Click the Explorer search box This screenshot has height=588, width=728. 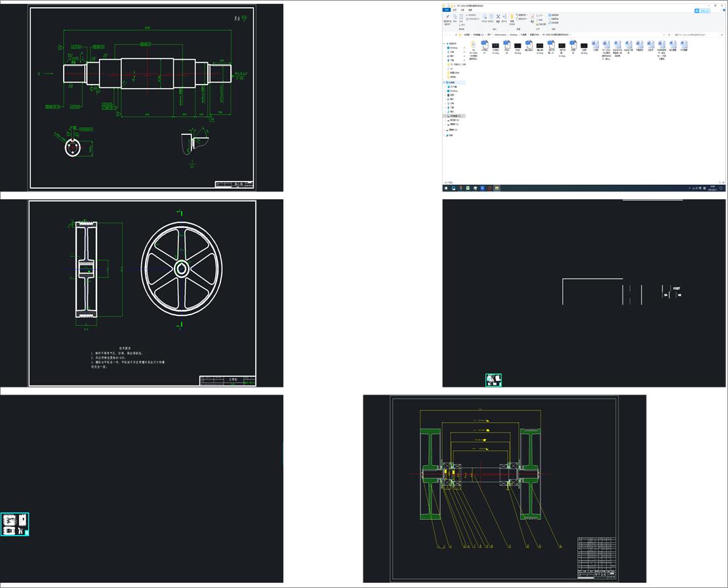698,35
